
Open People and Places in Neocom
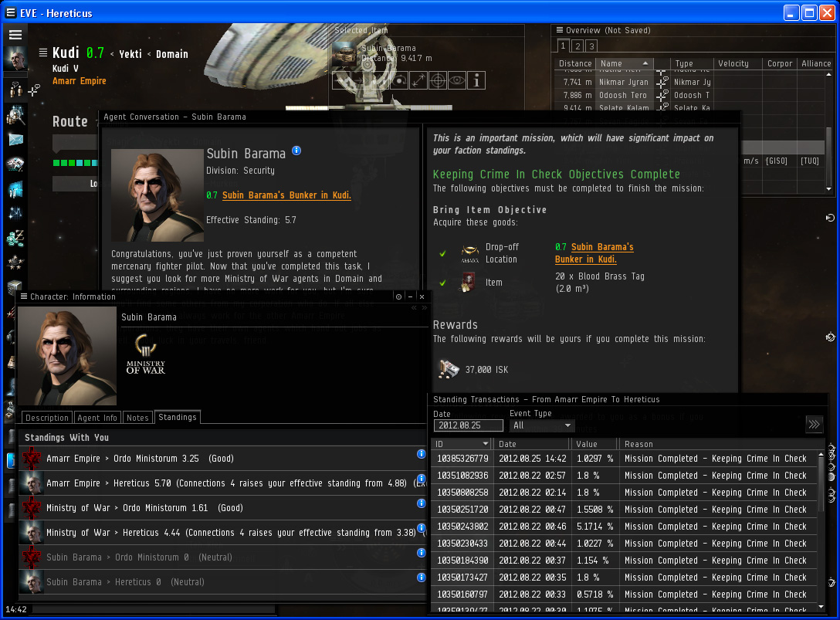pos(15,90)
